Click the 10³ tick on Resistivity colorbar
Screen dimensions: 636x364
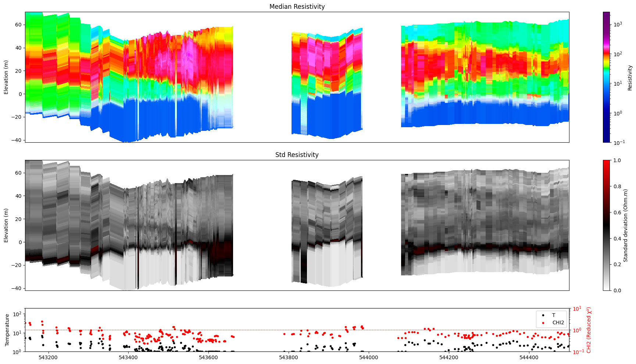(618, 24)
